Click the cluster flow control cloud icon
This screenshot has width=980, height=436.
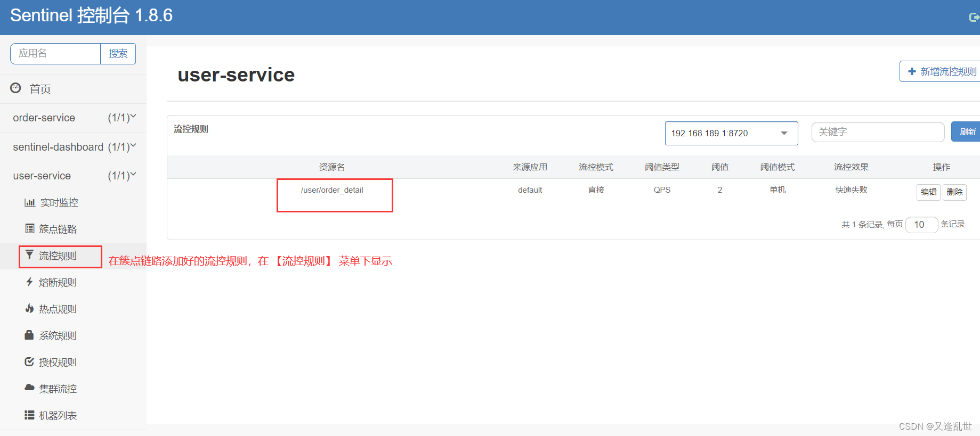(x=29, y=388)
